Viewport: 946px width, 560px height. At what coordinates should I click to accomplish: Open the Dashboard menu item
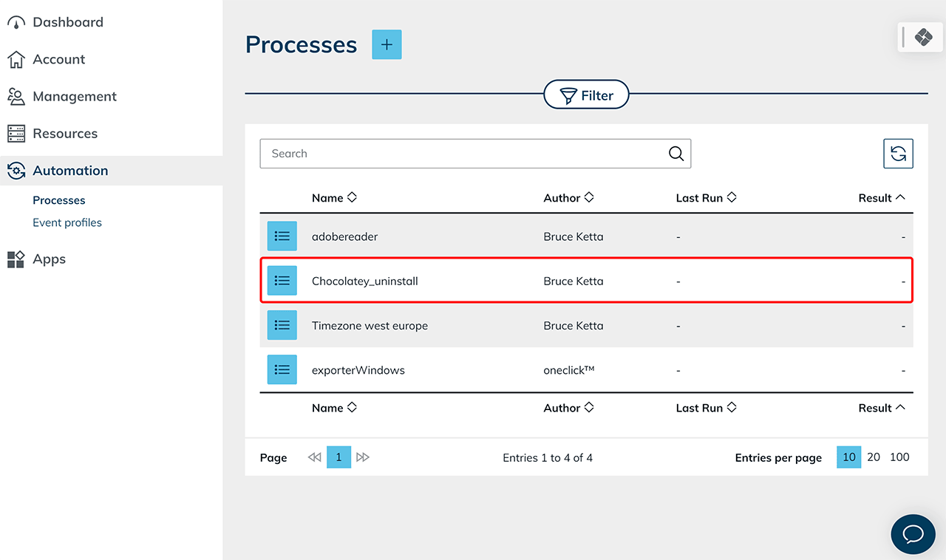(x=67, y=22)
